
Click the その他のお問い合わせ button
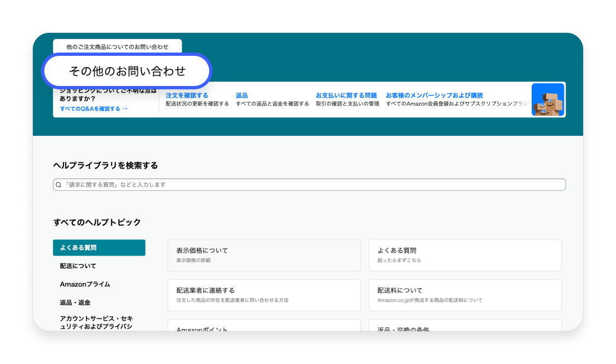click(127, 71)
